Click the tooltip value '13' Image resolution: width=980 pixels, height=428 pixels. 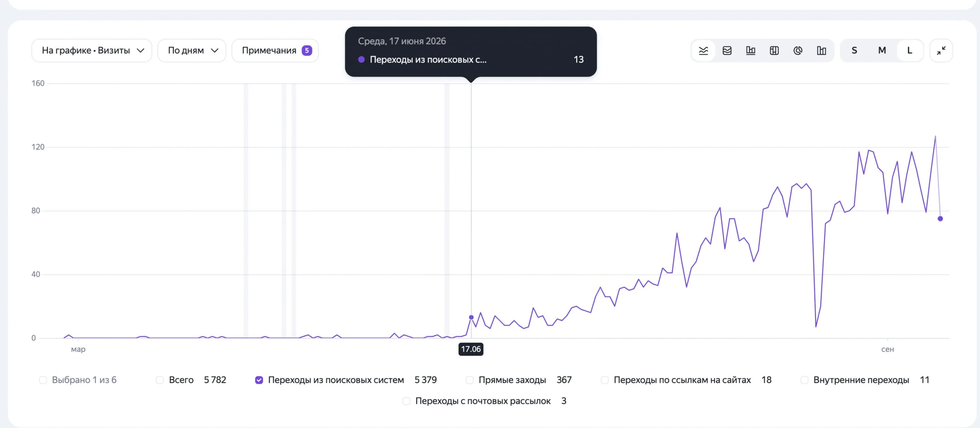[x=578, y=59]
